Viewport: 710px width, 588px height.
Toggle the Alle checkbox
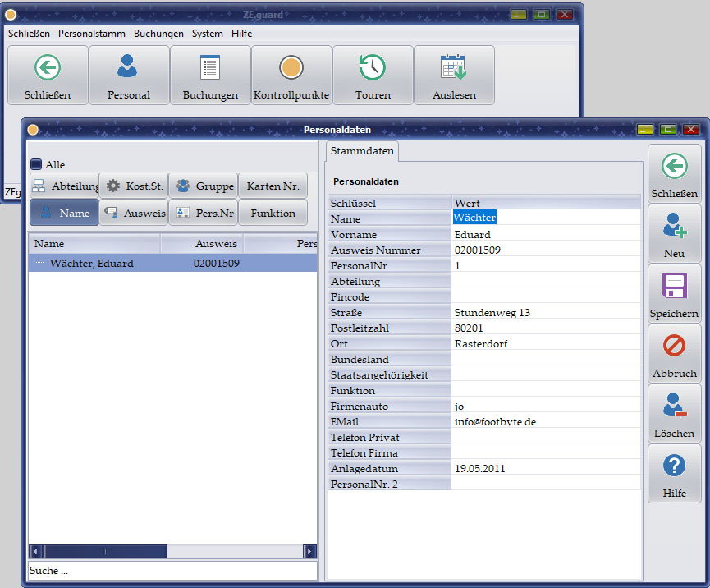click(36, 164)
